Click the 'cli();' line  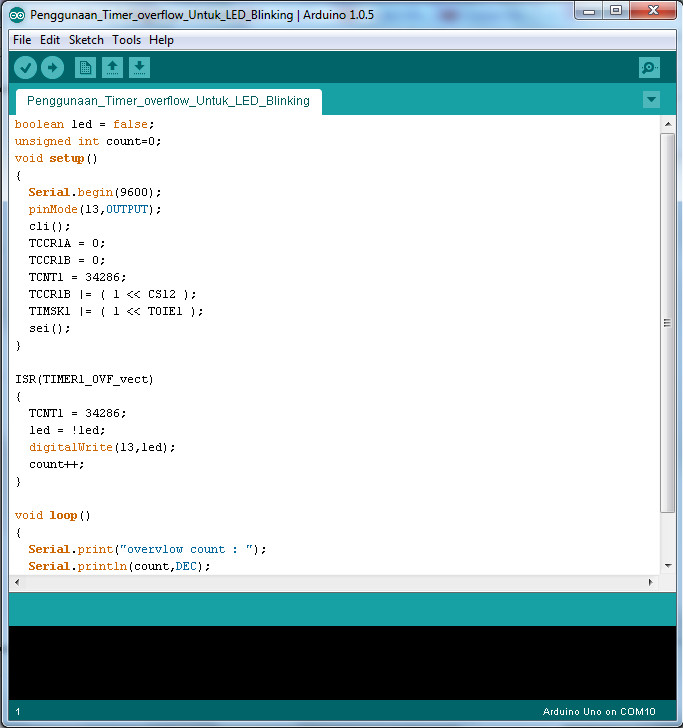pos(50,226)
